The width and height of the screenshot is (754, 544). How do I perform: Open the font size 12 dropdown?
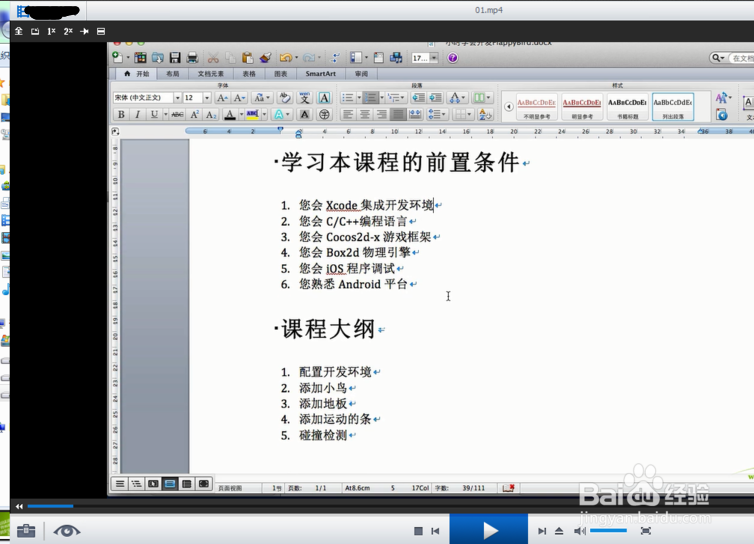(207, 98)
